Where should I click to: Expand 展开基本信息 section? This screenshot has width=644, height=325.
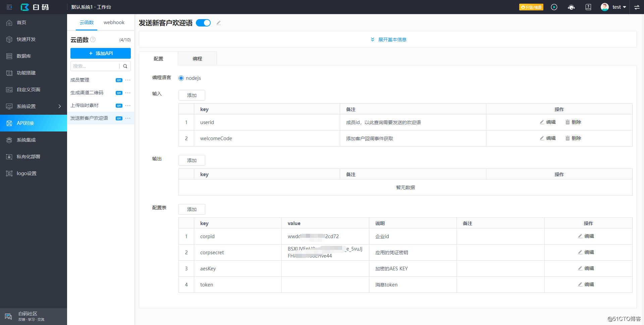point(388,40)
